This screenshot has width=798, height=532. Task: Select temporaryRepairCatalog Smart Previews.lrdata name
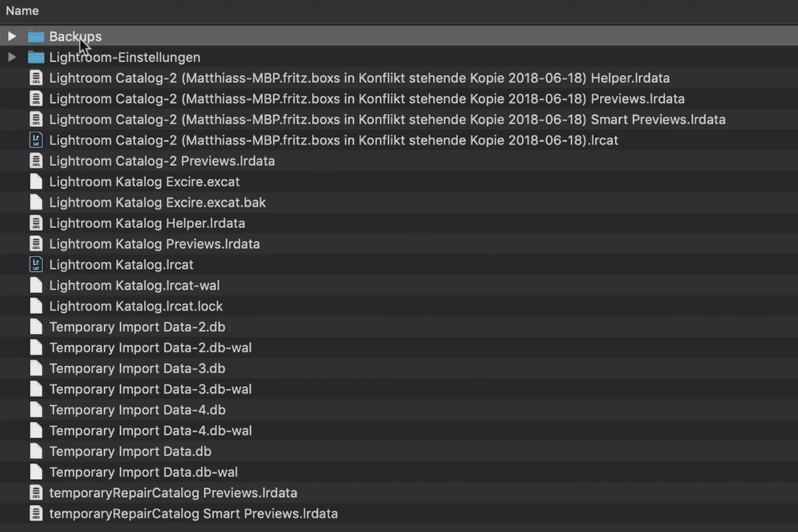coord(194,513)
